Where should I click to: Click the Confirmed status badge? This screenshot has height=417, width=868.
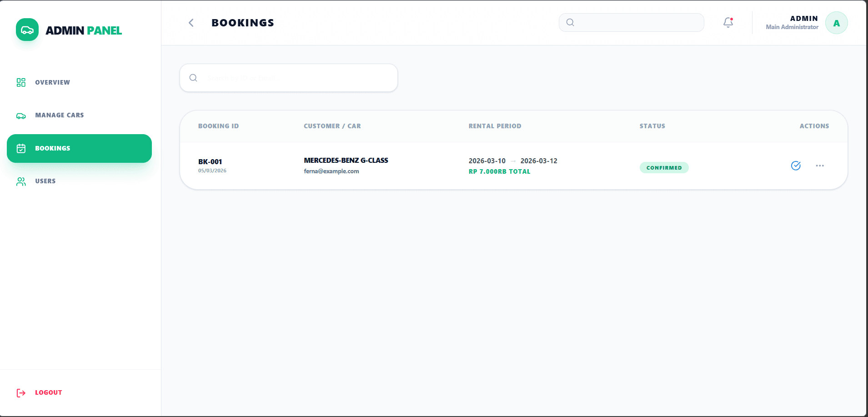(664, 168)
